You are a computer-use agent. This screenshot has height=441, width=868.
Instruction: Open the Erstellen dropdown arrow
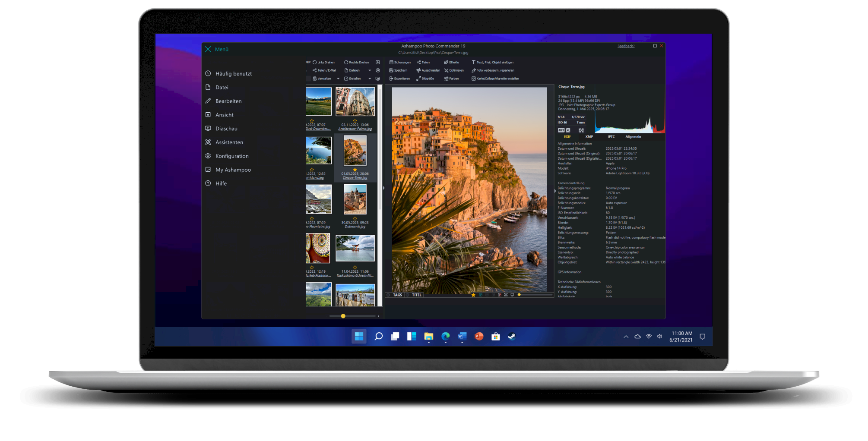(370, 79)
